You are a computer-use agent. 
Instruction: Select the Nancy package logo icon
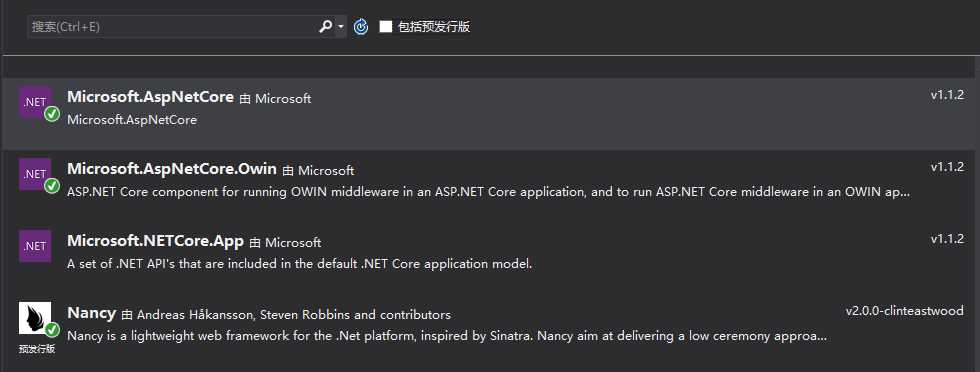[35, 318]
